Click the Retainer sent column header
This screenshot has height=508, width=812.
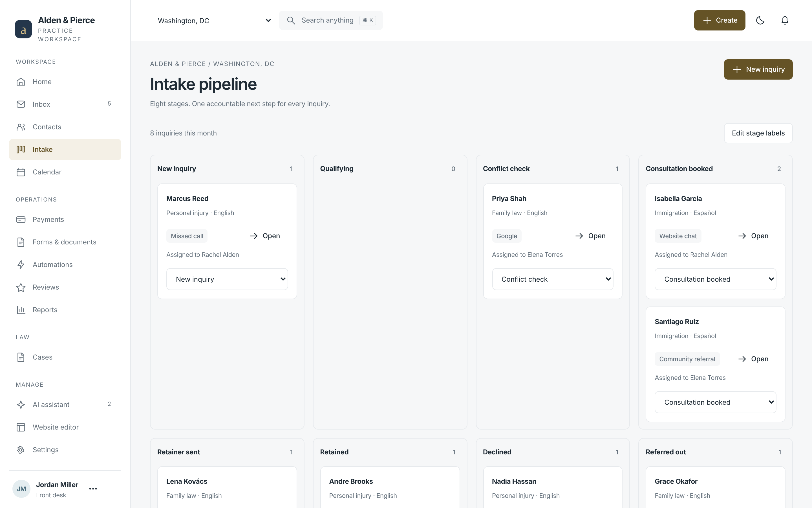click(178, 452)
